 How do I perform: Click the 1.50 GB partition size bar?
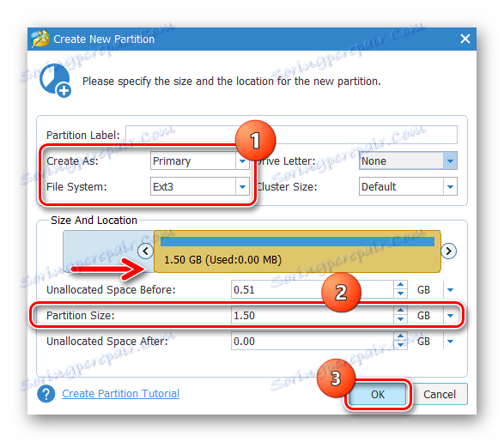pyautogui.click(x=297, y=251)
